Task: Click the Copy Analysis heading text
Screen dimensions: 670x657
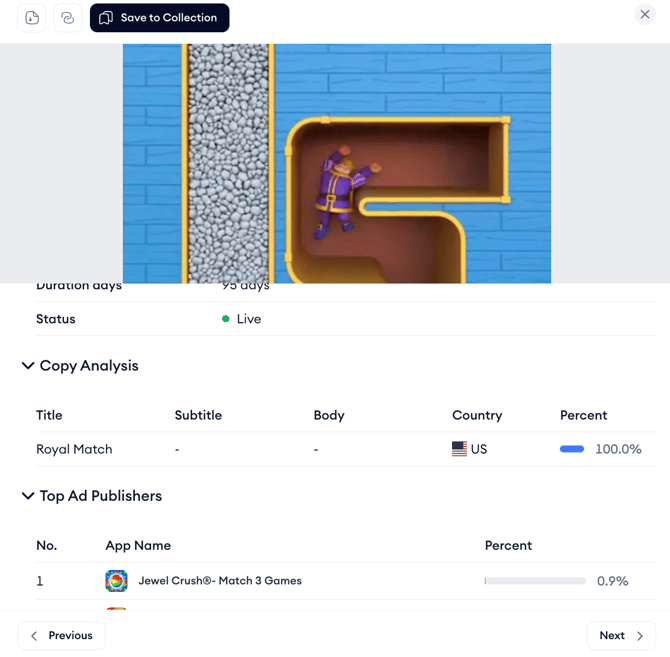Action: 89,366
